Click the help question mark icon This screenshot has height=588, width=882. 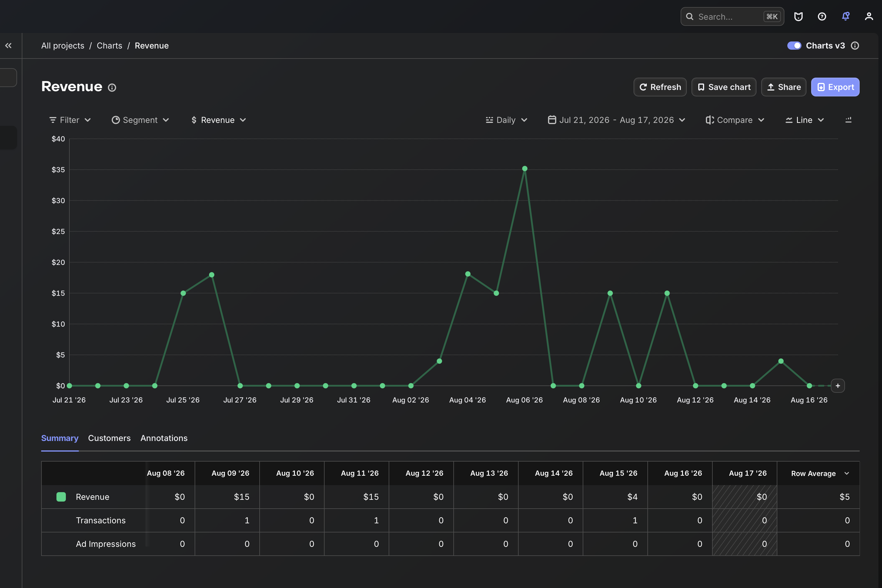822,16
